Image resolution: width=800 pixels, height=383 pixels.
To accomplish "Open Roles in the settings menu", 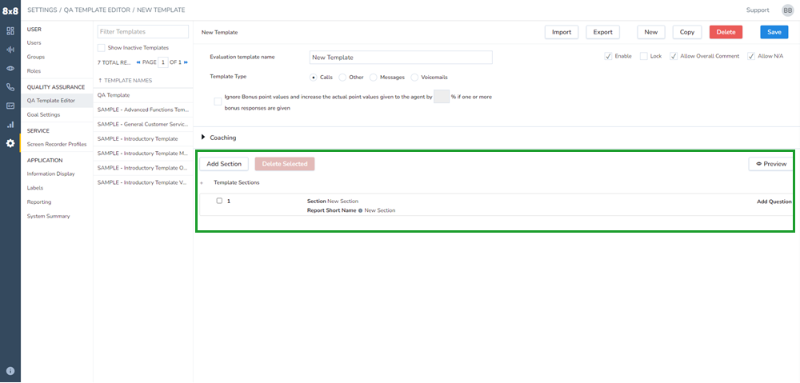I will pyautogui.click(x=34, y=71).
